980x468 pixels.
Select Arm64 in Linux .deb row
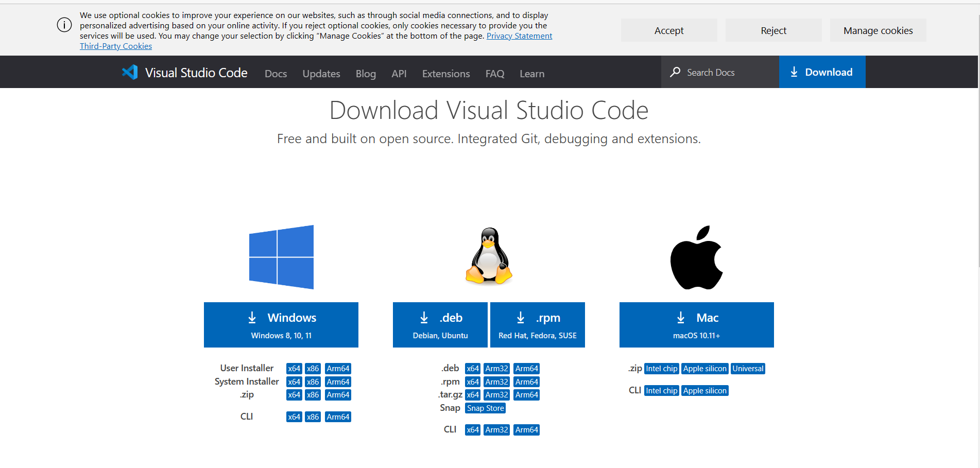527,369
